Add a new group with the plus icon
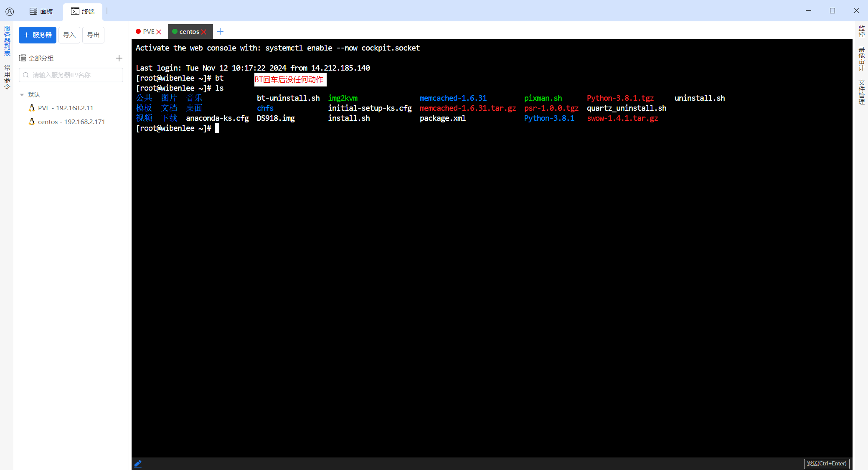The width and height of the screenshot is (868, 470). coord(119,58)
